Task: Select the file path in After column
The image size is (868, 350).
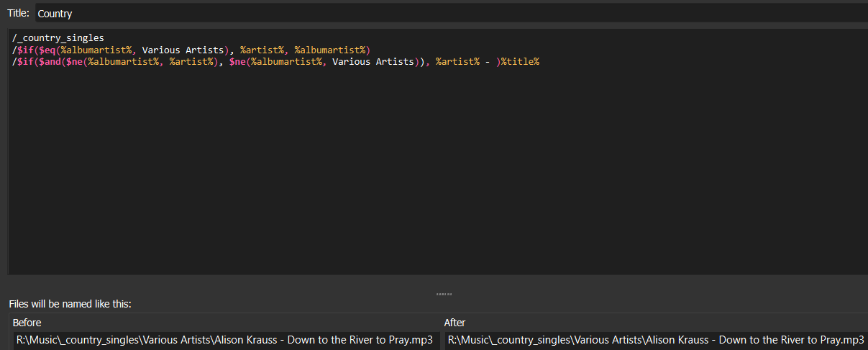Action: click(x=655, y=340)
